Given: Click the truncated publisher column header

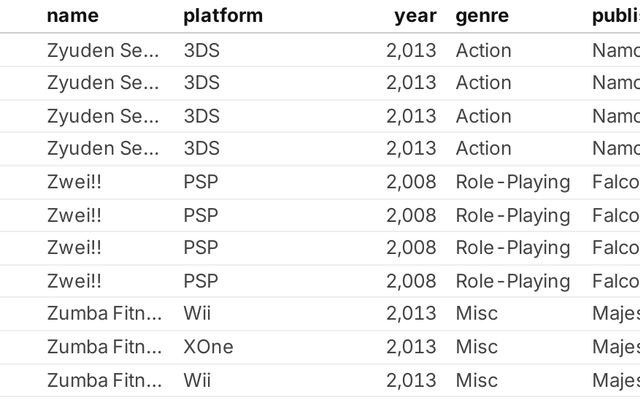Looking at the screenshot, I should (615, 15).
